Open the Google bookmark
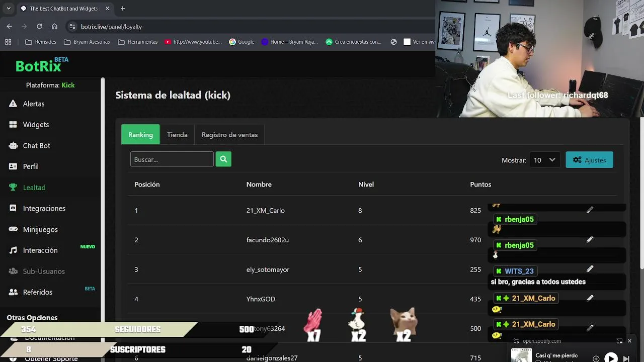This screenshot has width=644, height=362. tap(242, 42)
